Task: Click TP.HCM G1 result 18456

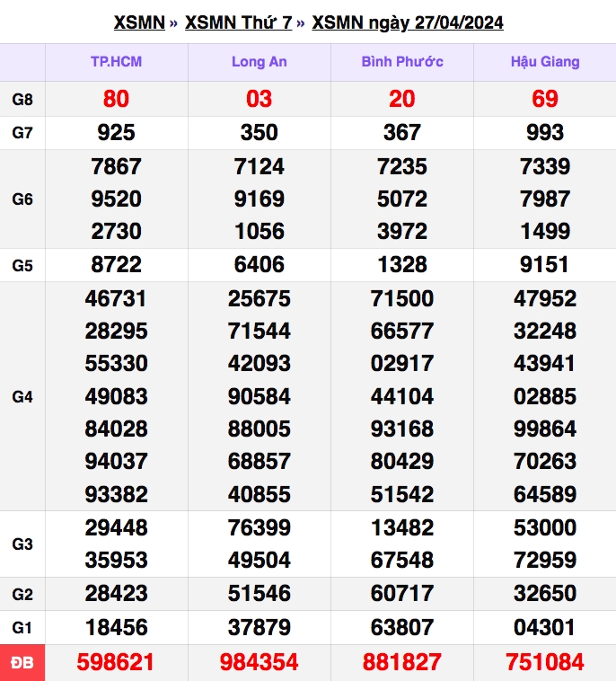Action: 117,628
